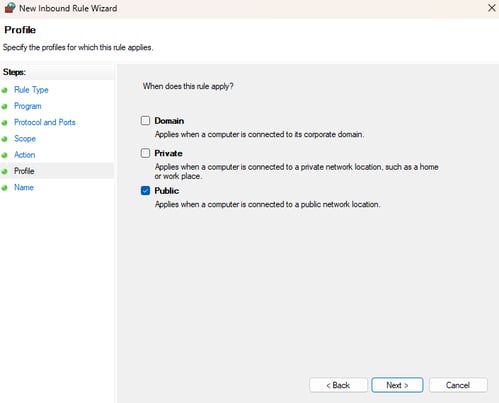Screen dimensions: 499x403
Task: Click the Public label text
Action: point(167,191)
